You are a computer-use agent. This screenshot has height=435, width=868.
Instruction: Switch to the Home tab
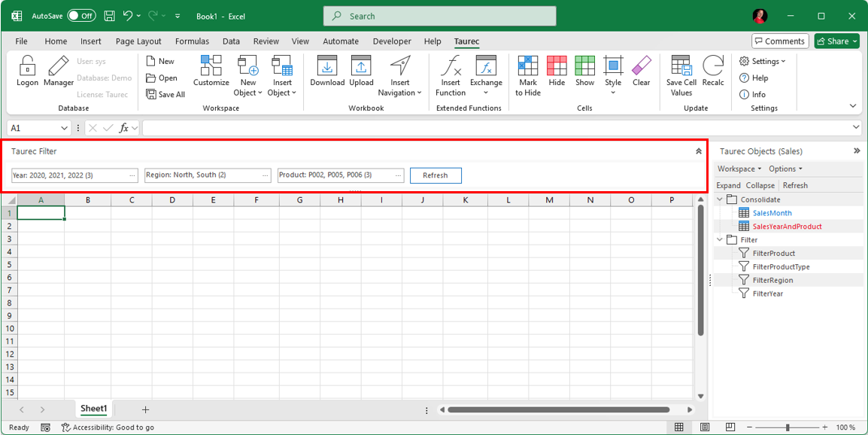pyautogui.click(x=56, y=41)
